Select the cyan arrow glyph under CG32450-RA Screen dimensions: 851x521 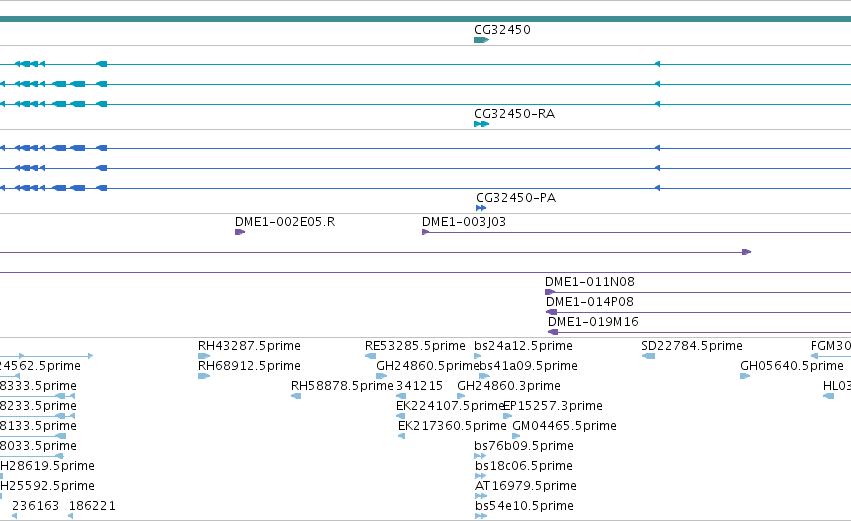[x=481, y=124]
